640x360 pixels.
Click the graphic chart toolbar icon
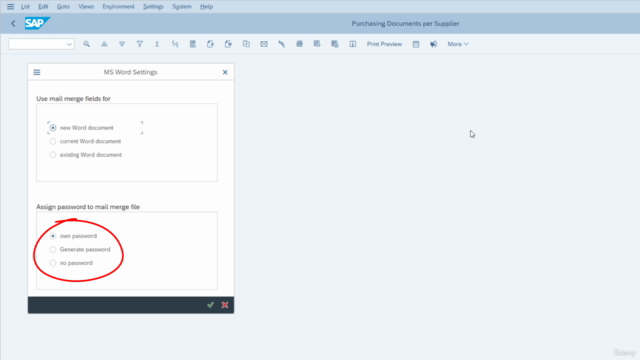coord(282,44)
